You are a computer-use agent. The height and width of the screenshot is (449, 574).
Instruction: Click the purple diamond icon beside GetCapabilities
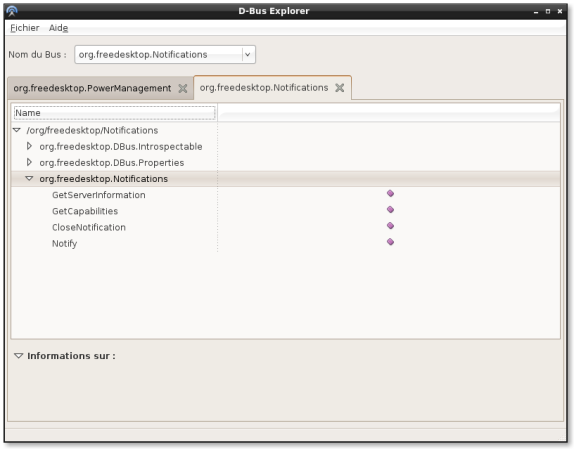390,209
